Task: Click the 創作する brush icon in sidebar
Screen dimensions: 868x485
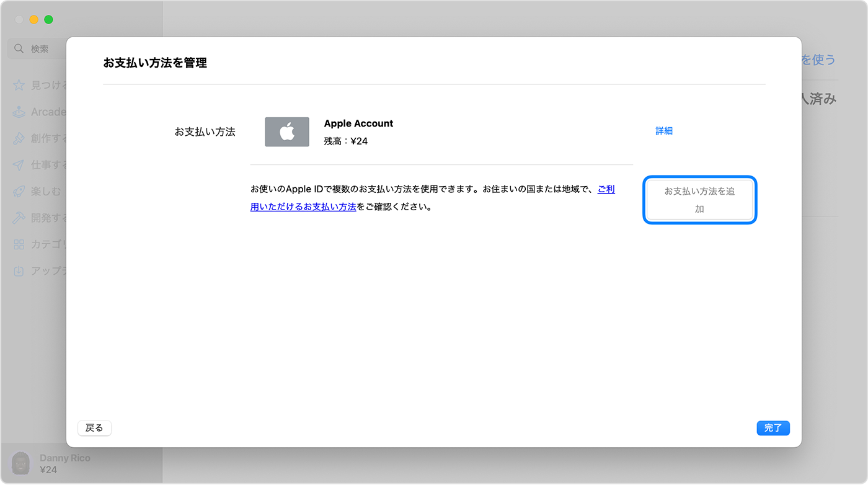Action: [x=19, y=138]
